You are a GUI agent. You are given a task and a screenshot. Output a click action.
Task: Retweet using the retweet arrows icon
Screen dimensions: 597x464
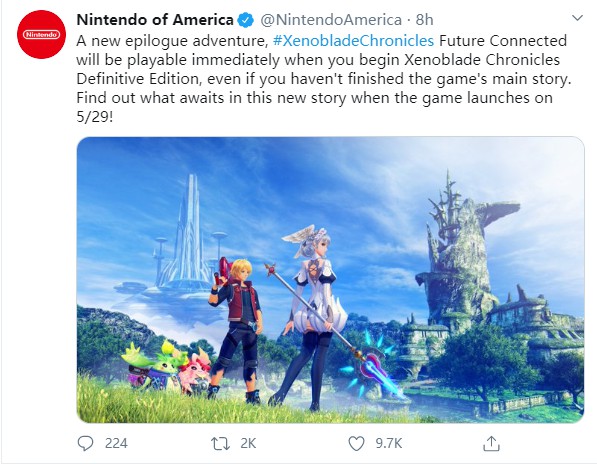click(220, 443)
